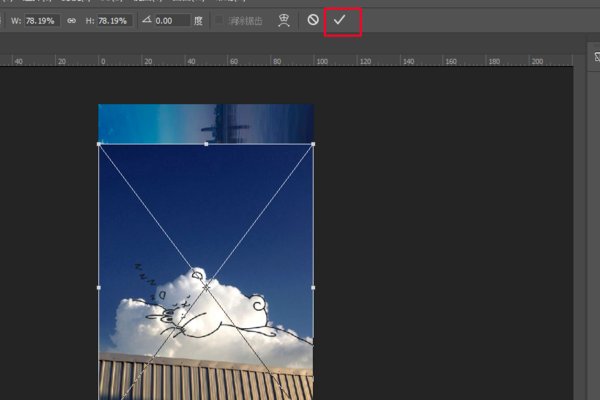Switch to warp mode icon
This screenshot has width=600, height=400.
284,20
